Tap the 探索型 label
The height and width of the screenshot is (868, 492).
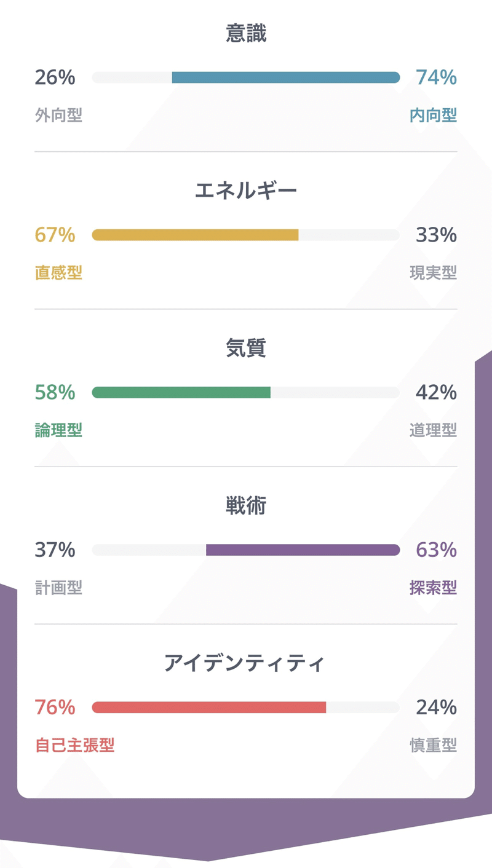(433, 588)
